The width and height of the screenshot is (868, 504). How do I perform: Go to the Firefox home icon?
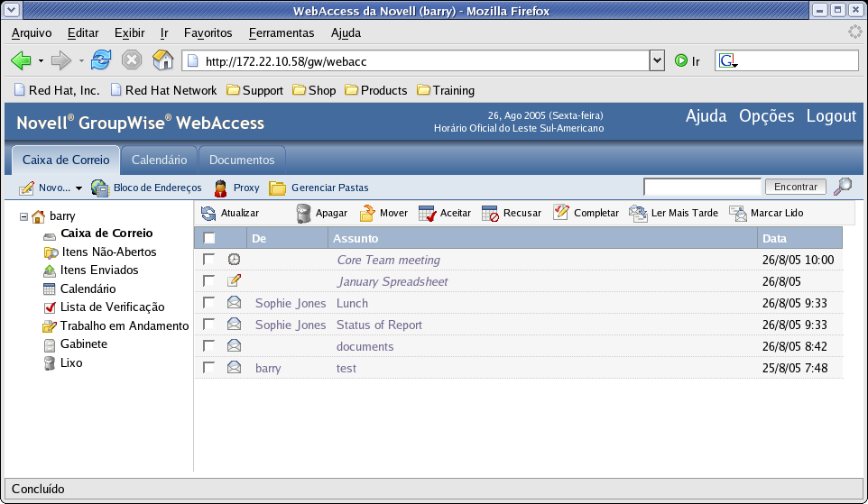(x=162, y=60)
